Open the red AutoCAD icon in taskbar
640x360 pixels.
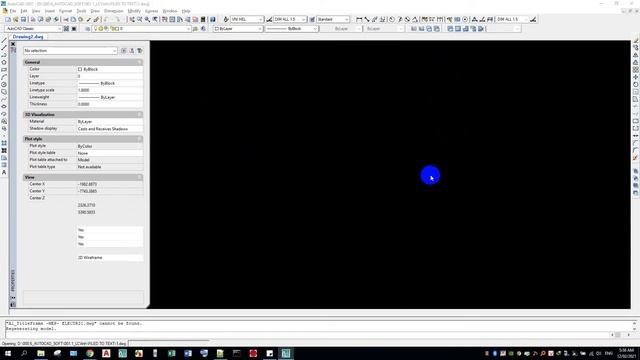(x=106, y=353)
